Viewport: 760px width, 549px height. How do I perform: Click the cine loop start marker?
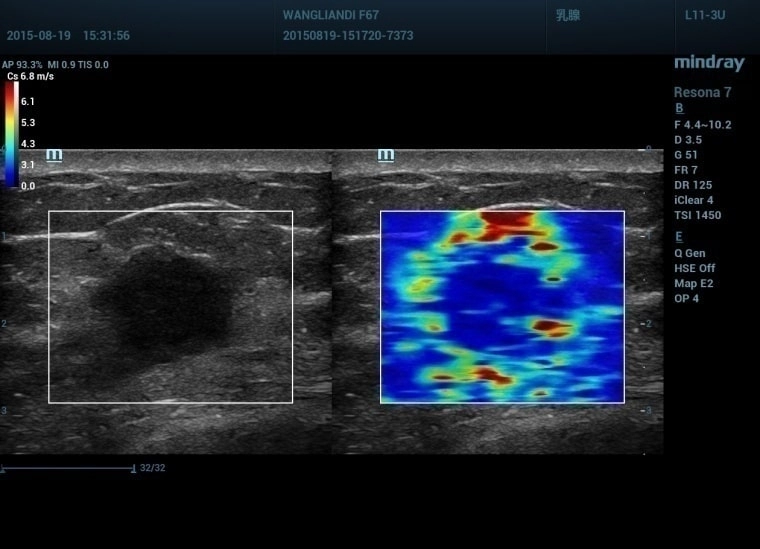[x=3, y=467]
